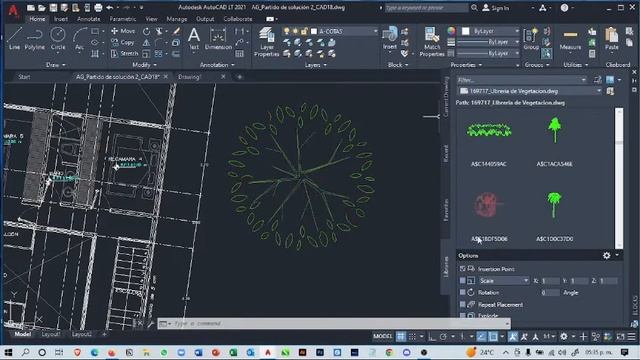This screenshot has width=640, height=360.
Task: Expand the Annotation panel
Action: pos(217,64)
